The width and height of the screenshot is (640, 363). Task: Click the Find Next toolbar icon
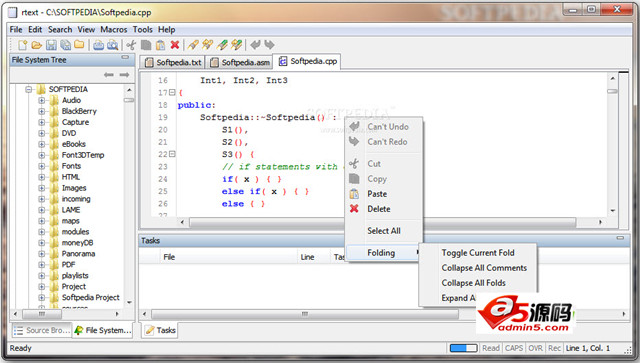[207, 45]
